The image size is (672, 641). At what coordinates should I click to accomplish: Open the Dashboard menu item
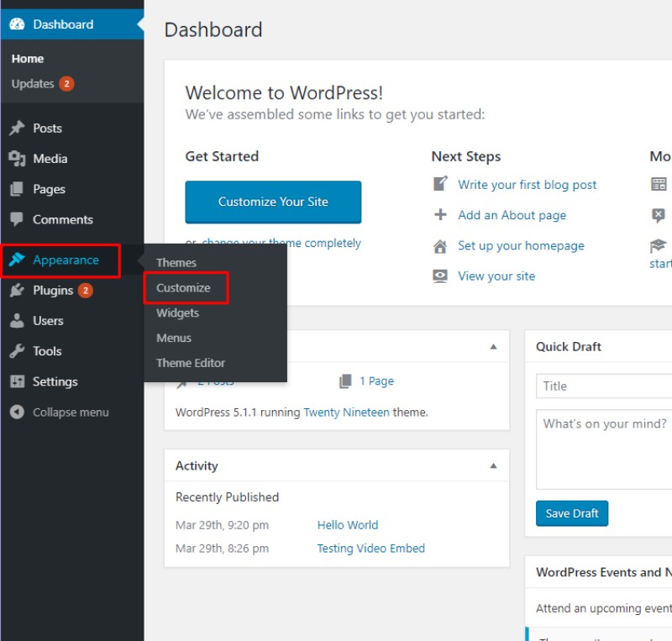click(72, 24)
